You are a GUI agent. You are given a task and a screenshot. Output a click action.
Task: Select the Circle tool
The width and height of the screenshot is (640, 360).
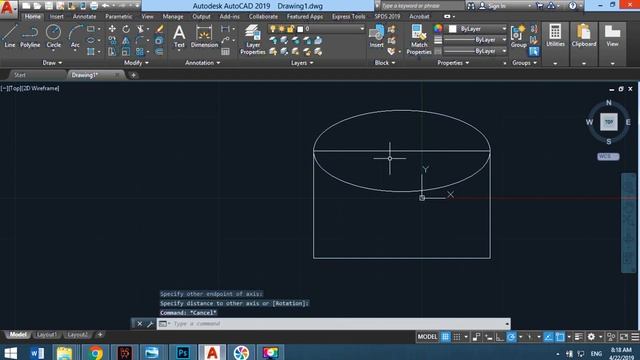coord(53,36)
